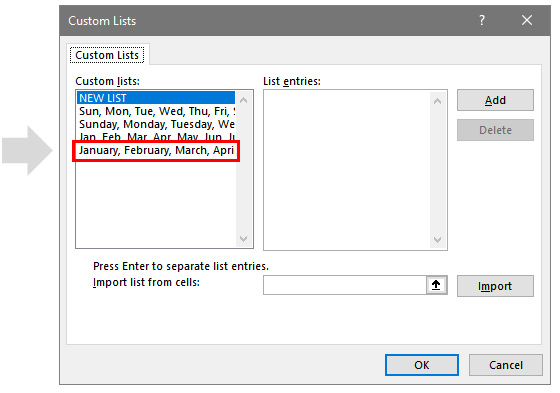Select NEW LIST in Custom lists
This screenshot has height=393, width=560.
(156, 98)
